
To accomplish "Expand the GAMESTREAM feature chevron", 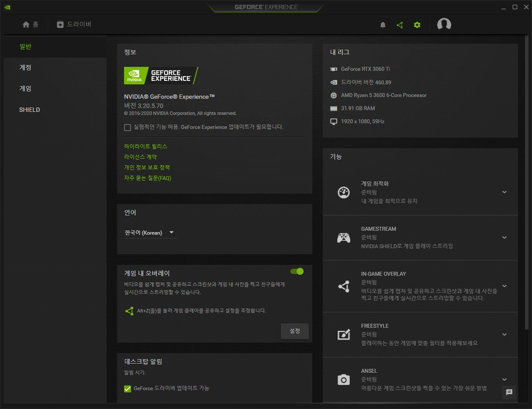I will point(504,238).
